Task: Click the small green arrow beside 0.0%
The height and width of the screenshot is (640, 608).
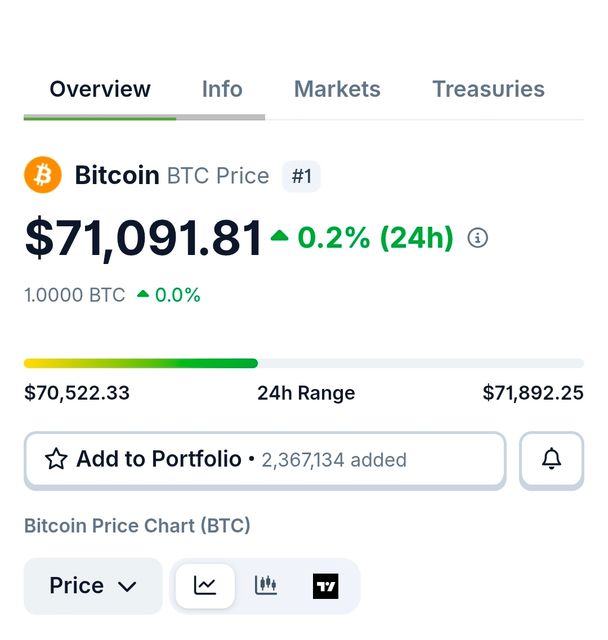Action: click(144, 295)
